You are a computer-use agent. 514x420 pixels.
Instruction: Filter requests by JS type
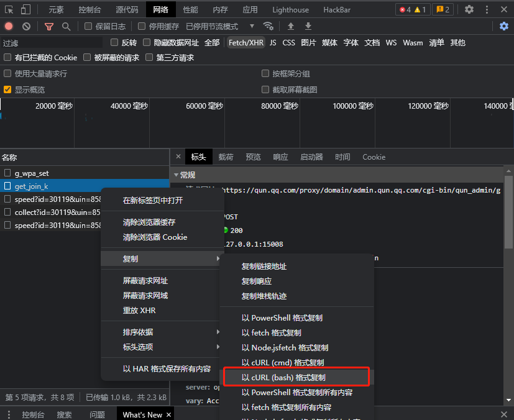[x=273, y=43]
